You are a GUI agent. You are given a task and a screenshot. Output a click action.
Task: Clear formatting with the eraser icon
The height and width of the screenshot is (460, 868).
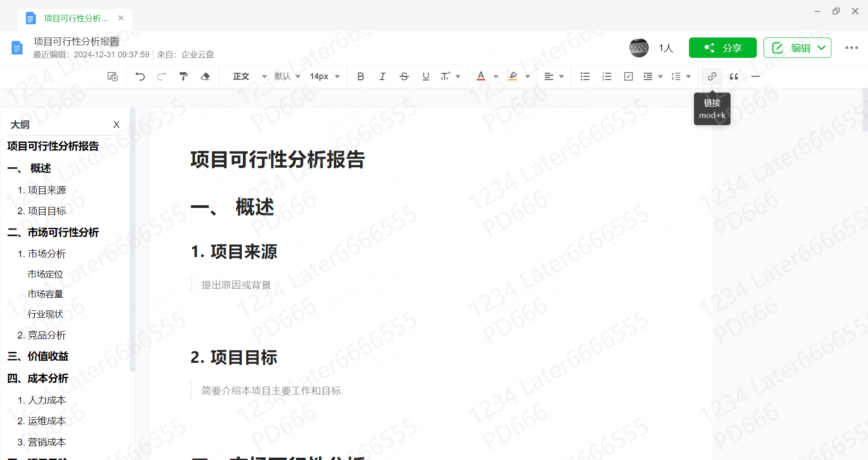click(x=205, y=76)
